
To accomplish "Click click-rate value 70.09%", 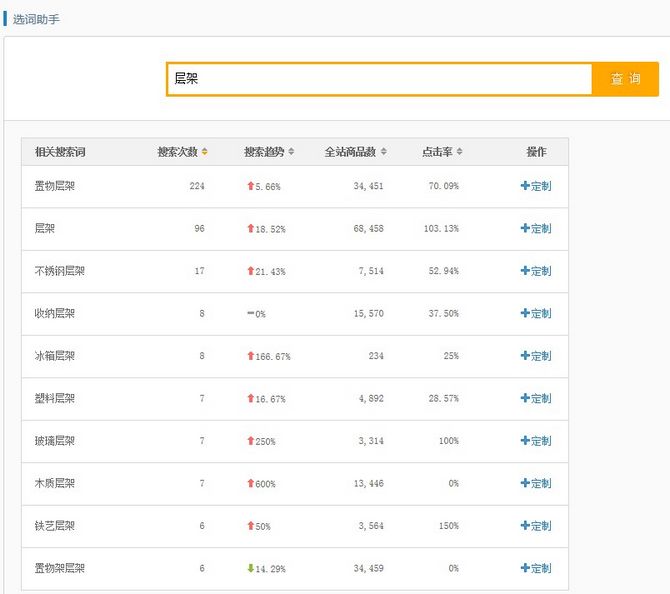I will tap(444, 186).
